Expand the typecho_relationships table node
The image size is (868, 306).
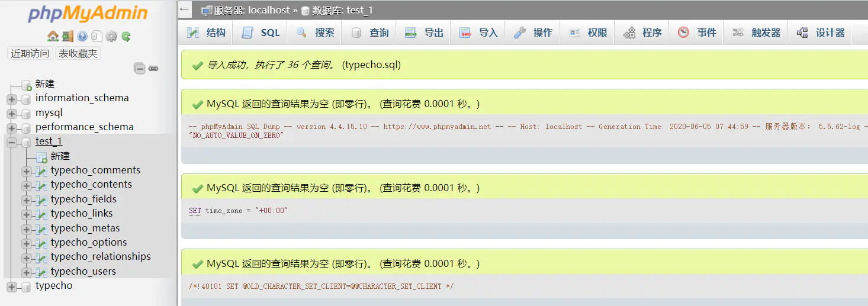click(x=27, y=257)
